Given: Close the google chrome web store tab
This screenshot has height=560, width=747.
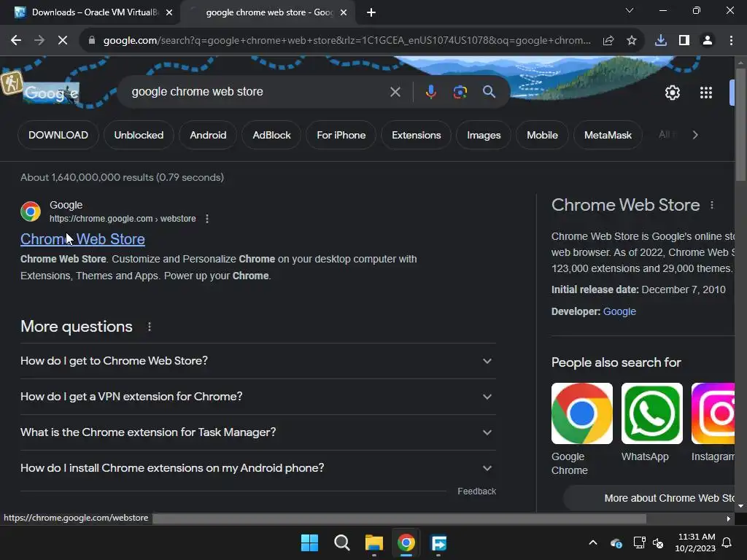Looking at the screenshot, I should tap(344, 12).
